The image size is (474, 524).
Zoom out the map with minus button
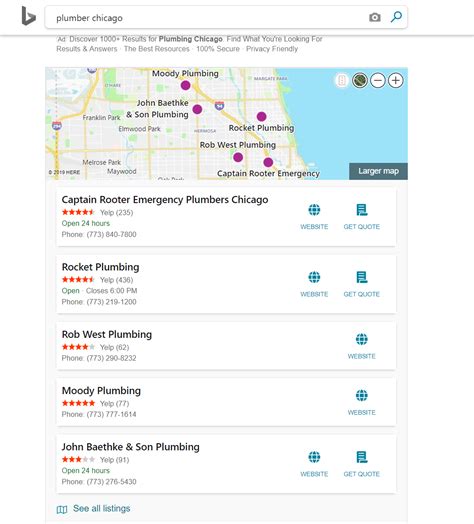(378, 81)
